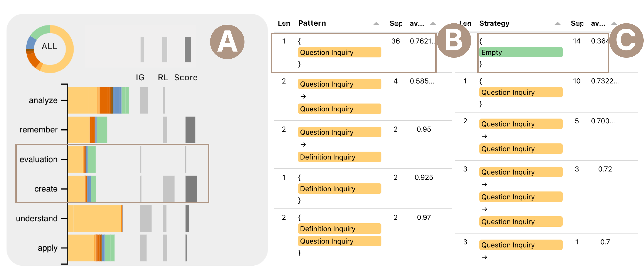The height and width of the screenshot is (278, 644).
Task: Click the IG gray bar at top
Action: click(142, 50)
